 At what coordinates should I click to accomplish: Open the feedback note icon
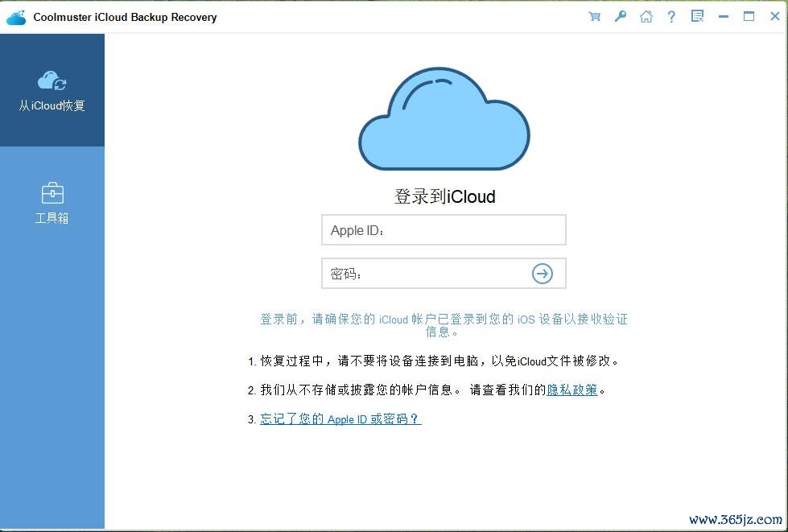tap(697, 16)
